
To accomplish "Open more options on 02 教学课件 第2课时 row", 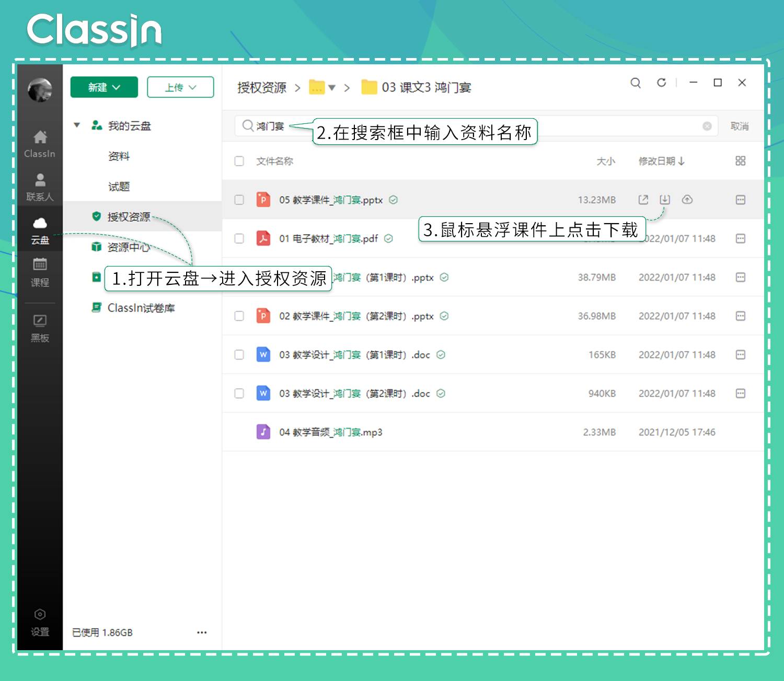I will coord(741,316).
